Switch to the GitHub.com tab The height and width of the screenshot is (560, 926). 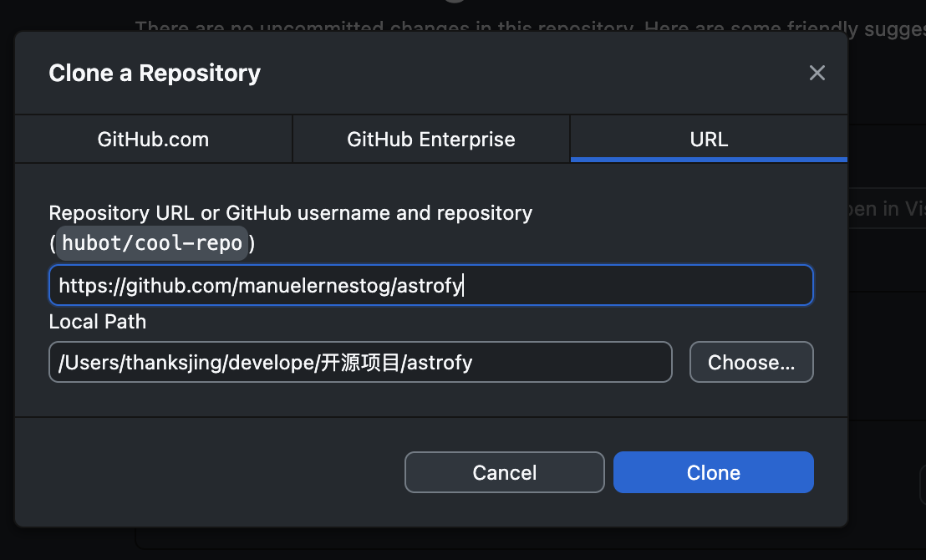click(154, 139)
